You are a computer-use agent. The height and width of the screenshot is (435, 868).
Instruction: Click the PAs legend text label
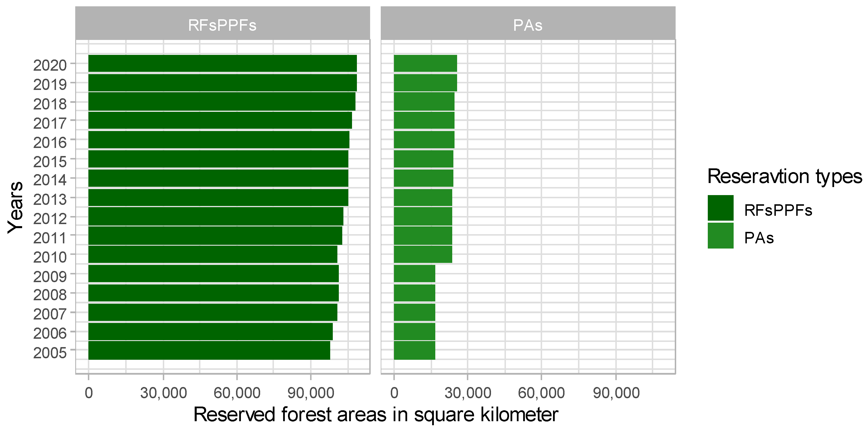click(x=759, y=238)
